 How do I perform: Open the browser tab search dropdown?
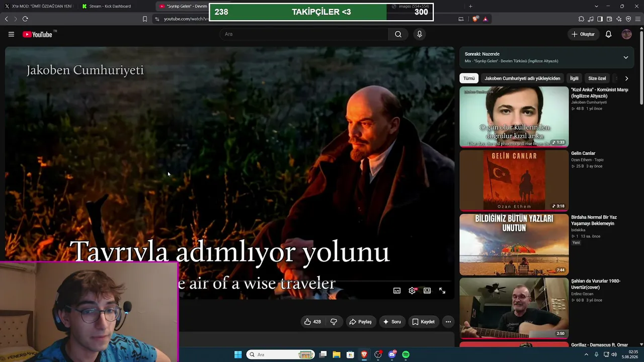tap(596, 6)
